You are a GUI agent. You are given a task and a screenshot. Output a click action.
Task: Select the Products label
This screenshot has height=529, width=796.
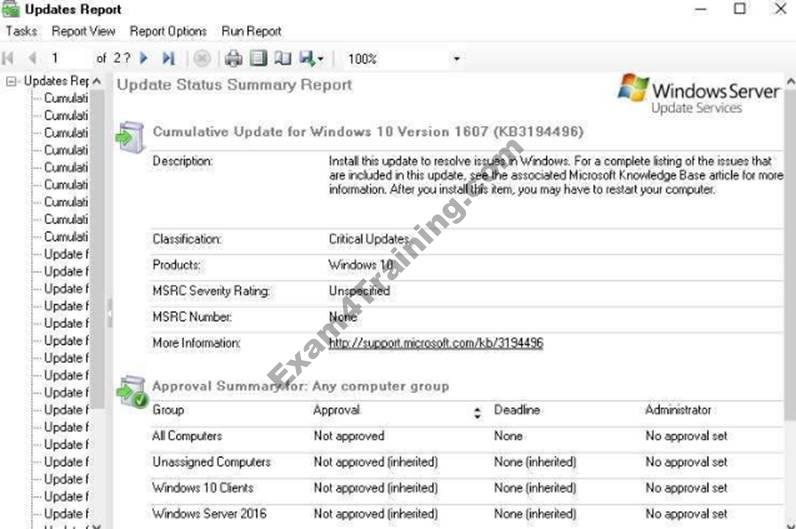(176, 264)
